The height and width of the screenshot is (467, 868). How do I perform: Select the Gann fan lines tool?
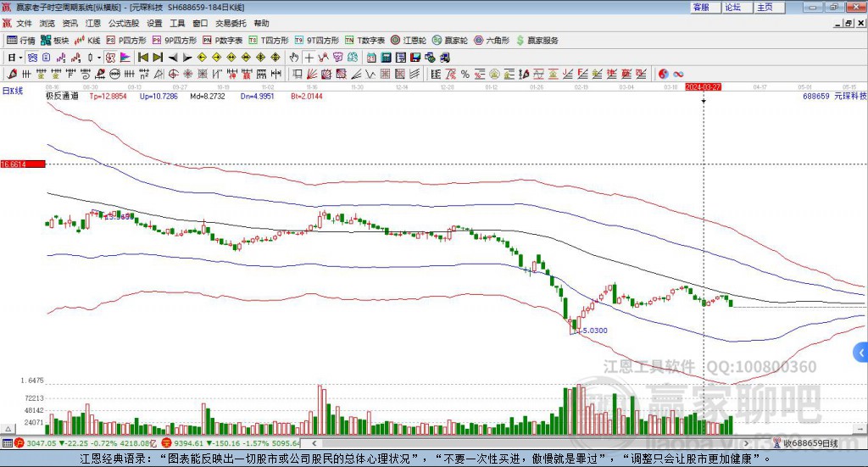[x=312, y=74]
